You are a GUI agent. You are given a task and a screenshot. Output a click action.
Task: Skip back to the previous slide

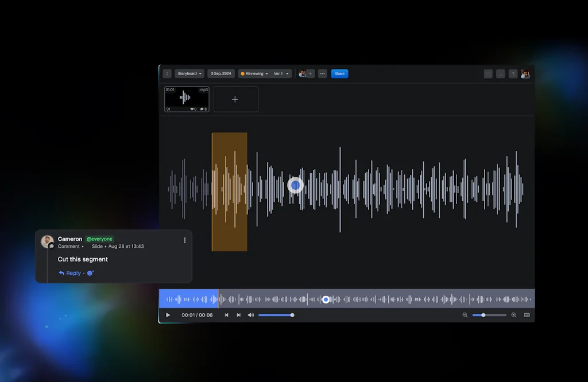(x=226, y=315)
